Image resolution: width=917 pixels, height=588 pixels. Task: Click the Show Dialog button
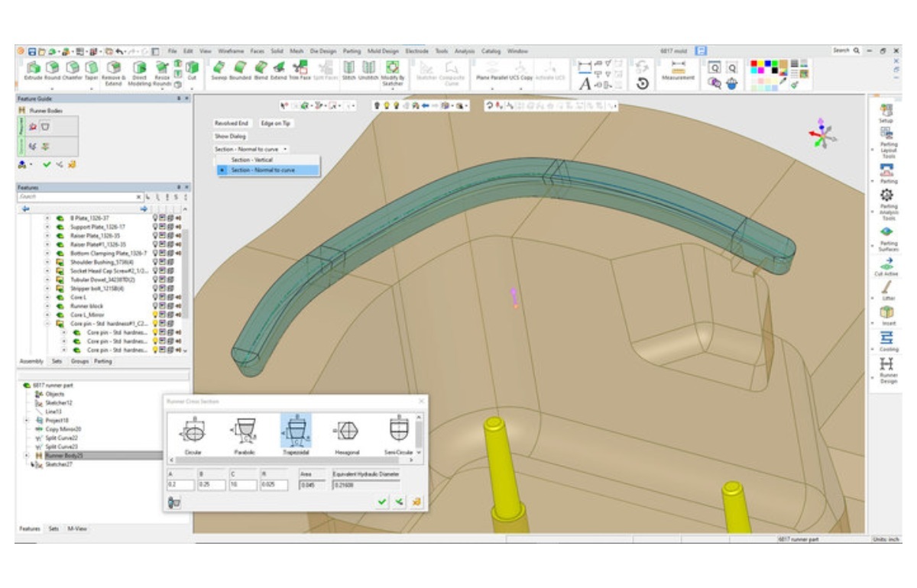pyautogui.click(x=230, y=136)
